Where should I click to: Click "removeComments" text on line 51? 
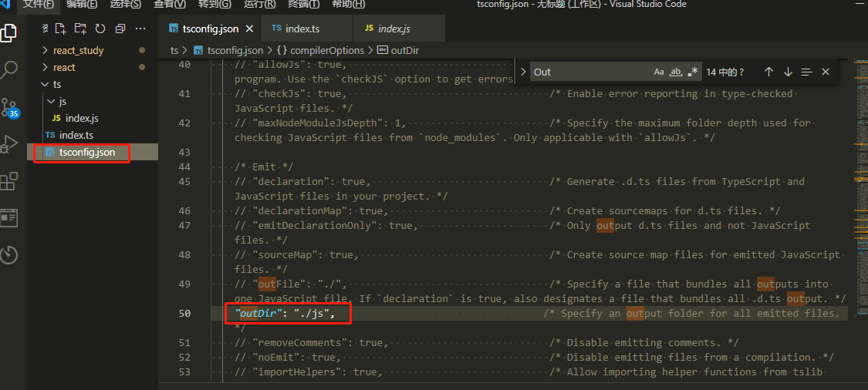pos(299,343)
